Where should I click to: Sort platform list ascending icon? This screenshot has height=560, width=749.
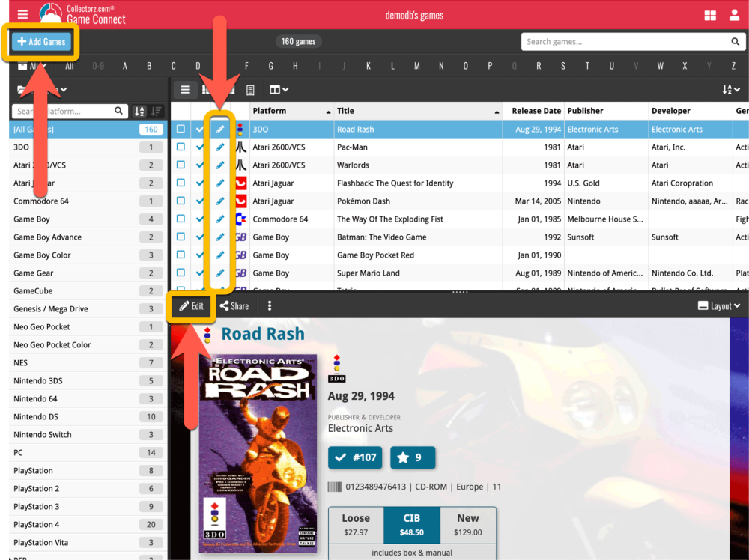tap(139, 112)
